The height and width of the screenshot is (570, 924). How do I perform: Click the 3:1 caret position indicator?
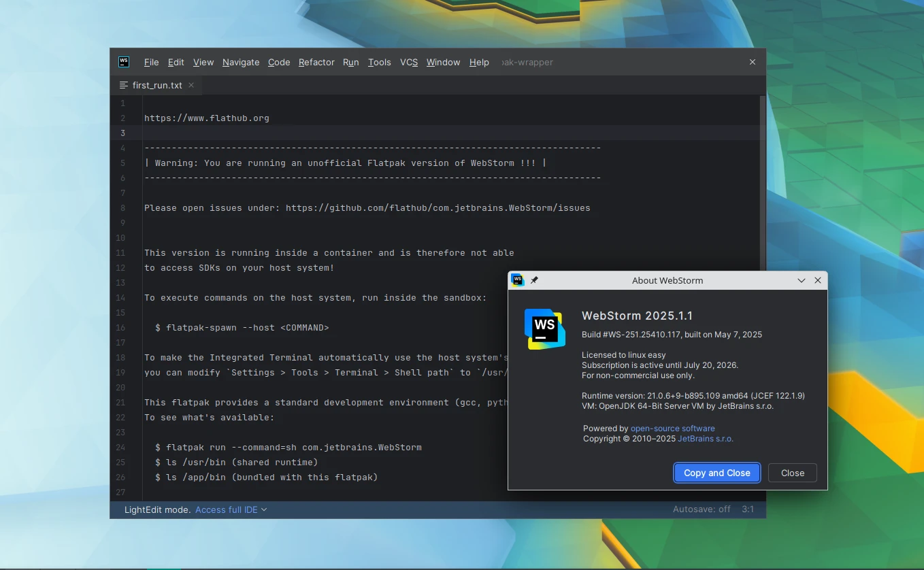click(x=748, y=509)
